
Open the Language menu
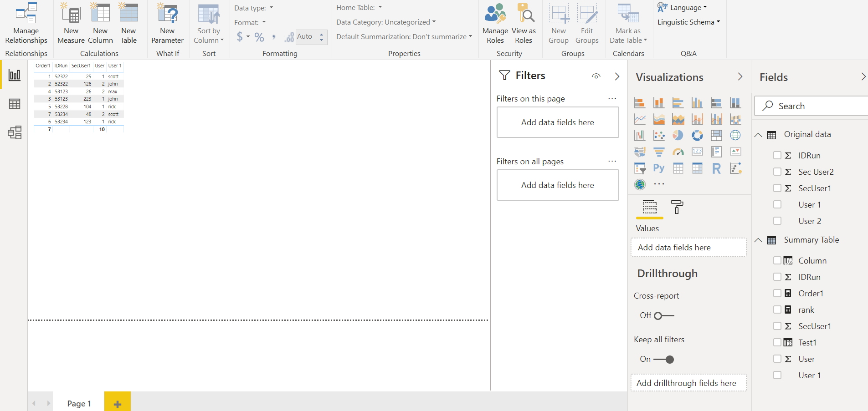683,7
